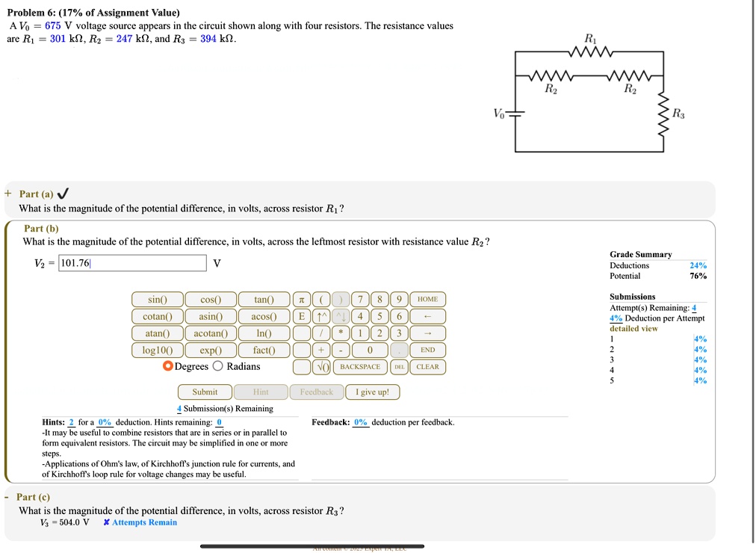Click the square root key

click(x=321, y=367)
